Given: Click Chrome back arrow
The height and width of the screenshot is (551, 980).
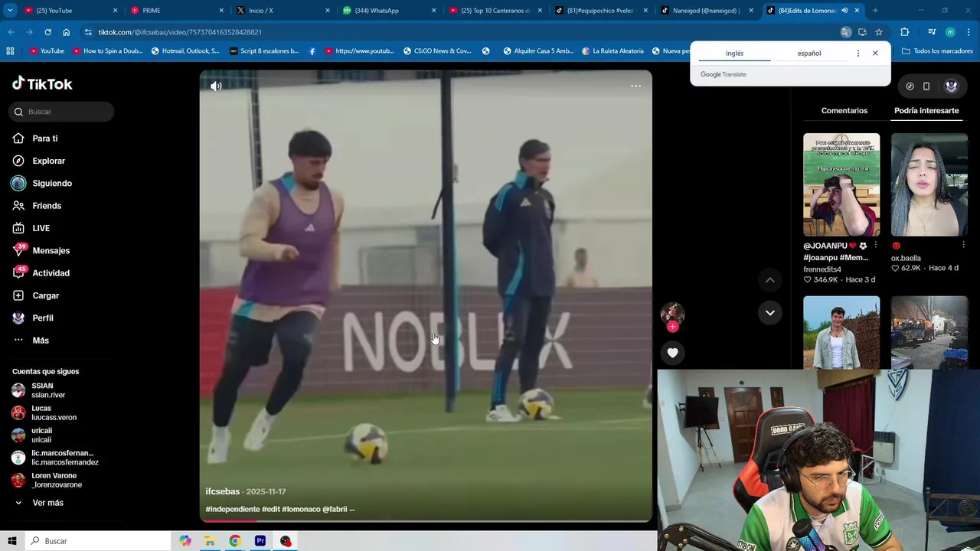Looking at the screenshot, I should tap(11, 32).
